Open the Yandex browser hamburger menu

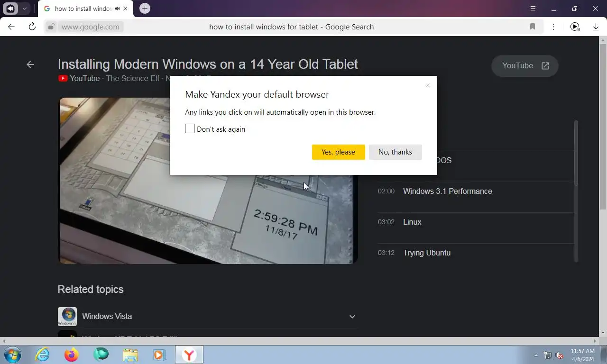click(533, 9)
